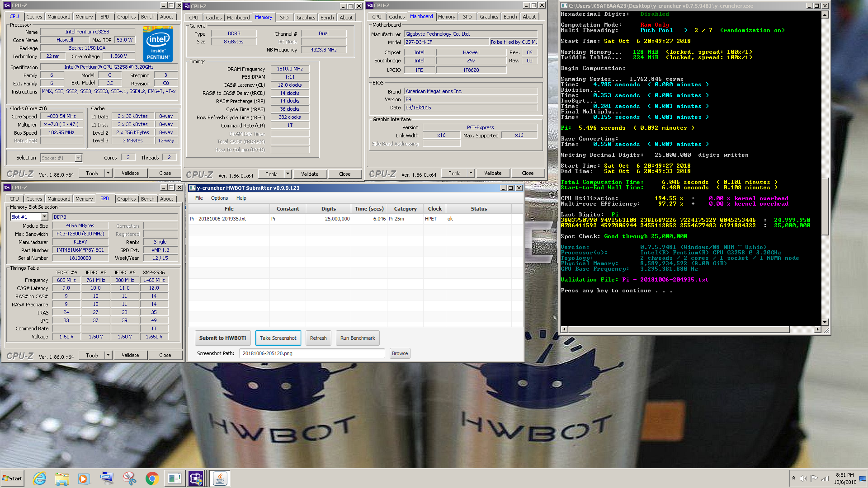Click Submit to HWBOT! button
Screen dimensions: 868x488
pos(223,338)
